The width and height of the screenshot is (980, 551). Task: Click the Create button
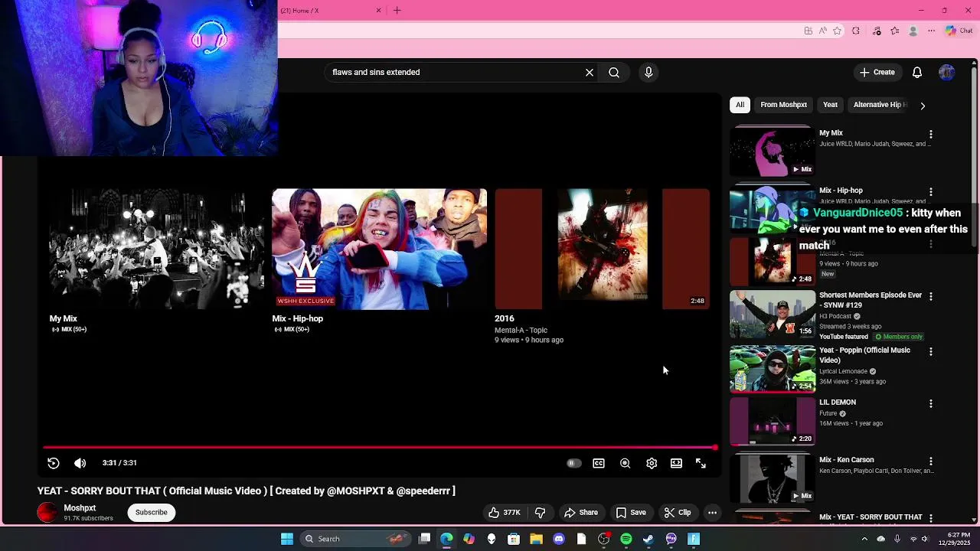tap(877, 72)
